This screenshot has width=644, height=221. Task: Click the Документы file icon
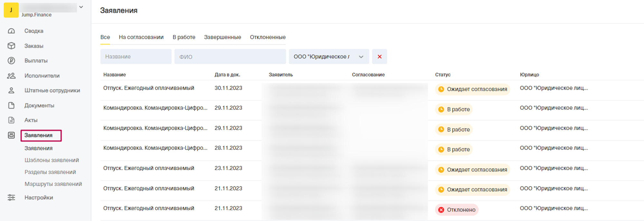11,105
